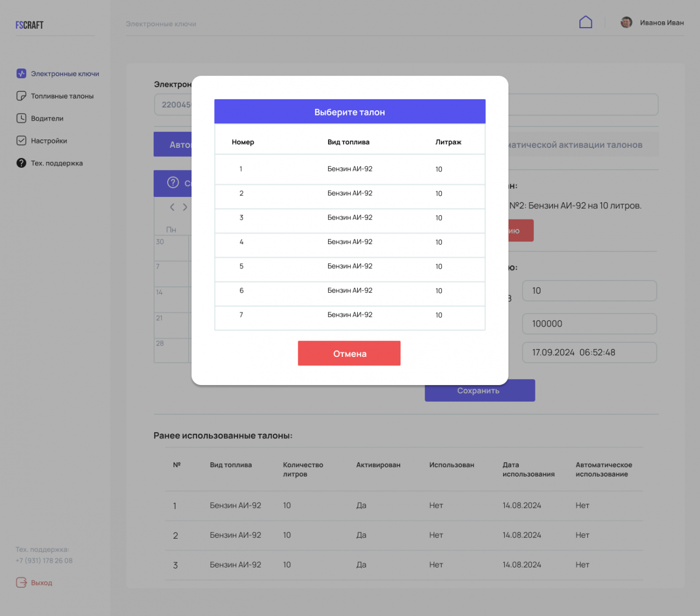Click the Электронные ключи breadcrumb in header
Viewport: 700px width, 616px height.
coord(161,24)
